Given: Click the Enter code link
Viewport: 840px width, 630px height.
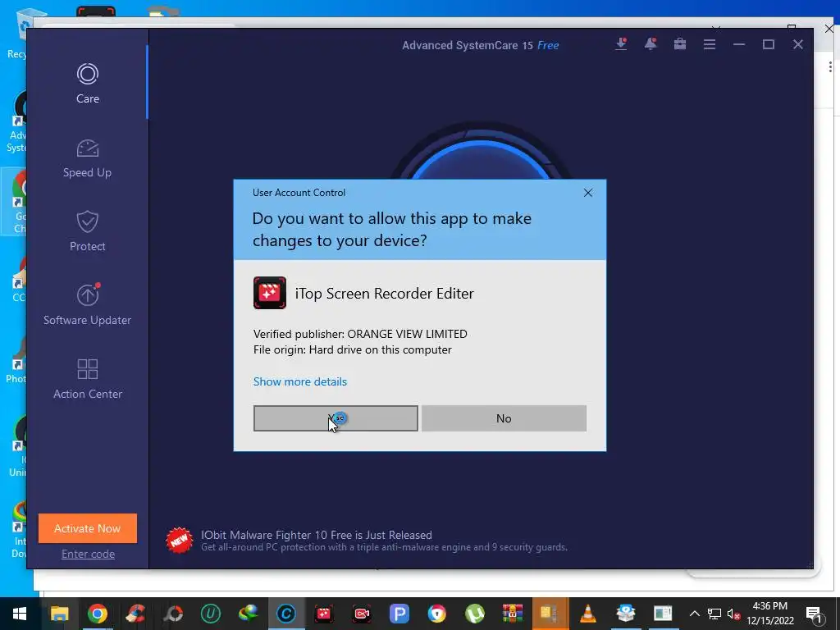Looking at the screenshot, I should [x=88, y=554].
